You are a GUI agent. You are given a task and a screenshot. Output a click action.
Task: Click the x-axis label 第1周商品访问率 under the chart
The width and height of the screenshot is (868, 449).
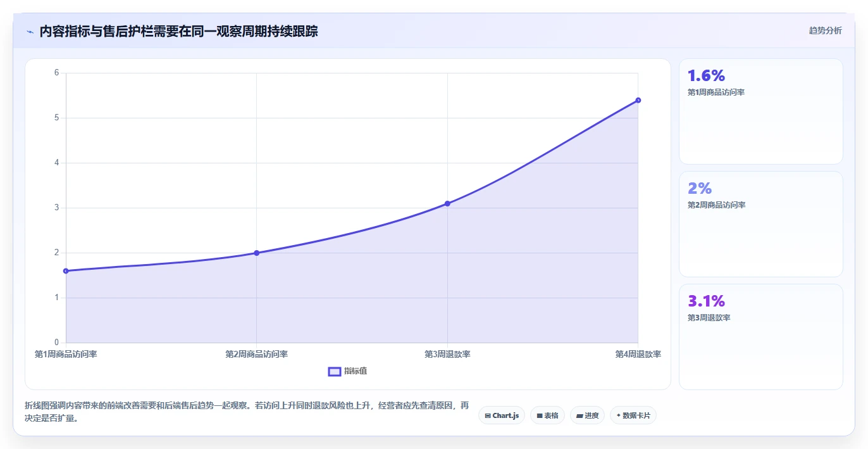tap(66, 354)
